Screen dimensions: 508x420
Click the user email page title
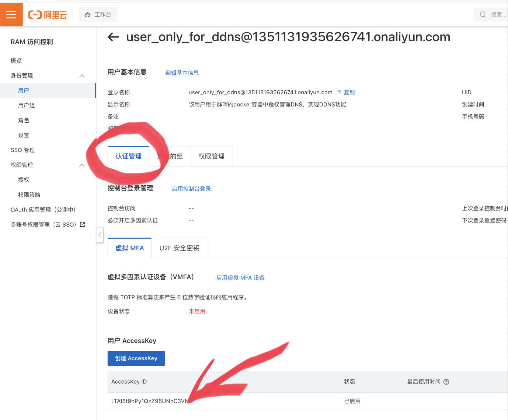288,37
